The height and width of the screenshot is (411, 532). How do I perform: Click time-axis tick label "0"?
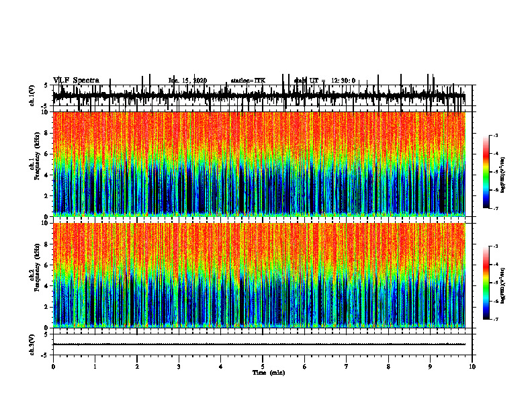(x=53, y=367)
